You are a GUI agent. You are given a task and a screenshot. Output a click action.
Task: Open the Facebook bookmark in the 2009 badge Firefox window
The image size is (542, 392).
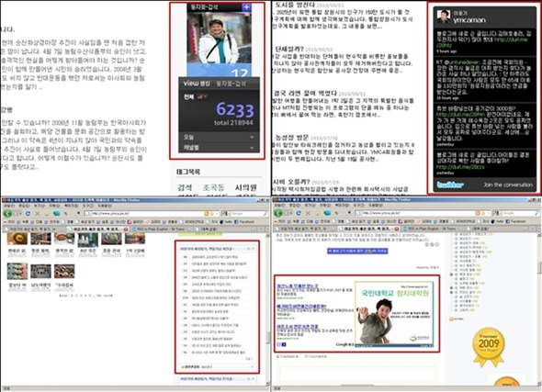click(515, 221)
